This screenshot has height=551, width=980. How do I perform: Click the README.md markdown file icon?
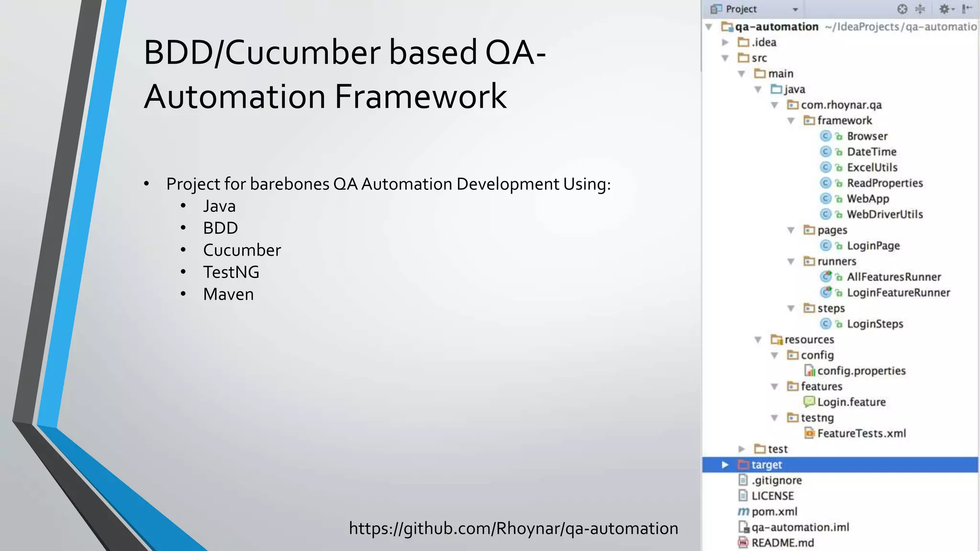point(743,543)
